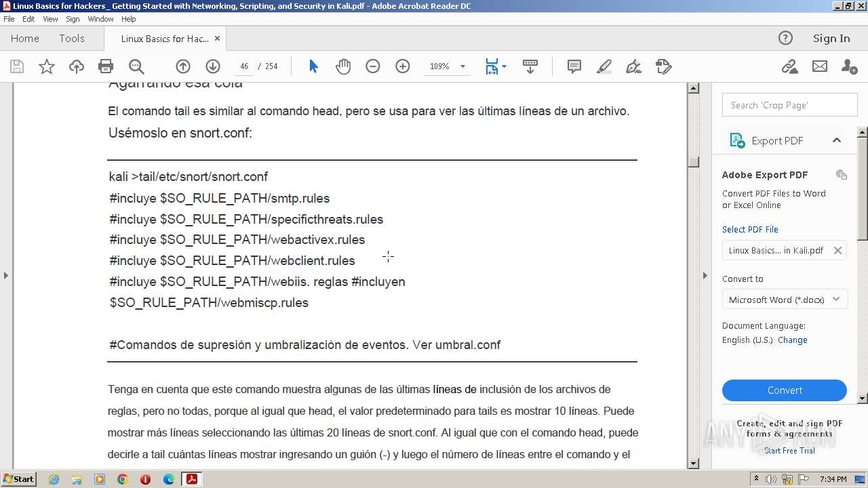Open the View menu
Viewport: 868px width, 488px height.
(x=50, y=19)
